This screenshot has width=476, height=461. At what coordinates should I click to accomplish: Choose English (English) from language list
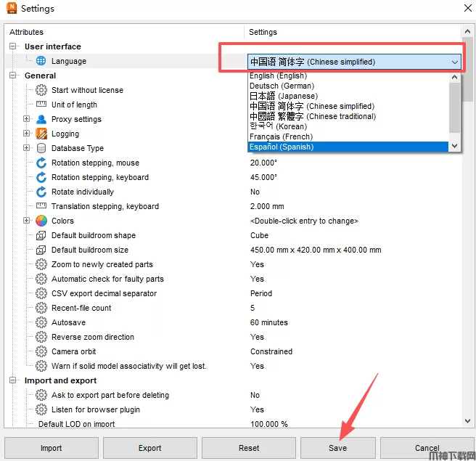(x=348, y=76)
